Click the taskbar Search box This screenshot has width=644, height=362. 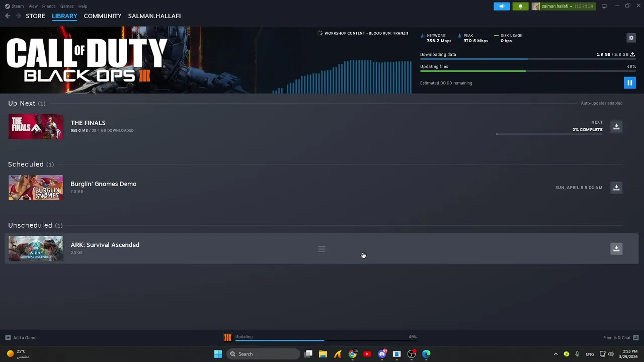tap(263, 354)
